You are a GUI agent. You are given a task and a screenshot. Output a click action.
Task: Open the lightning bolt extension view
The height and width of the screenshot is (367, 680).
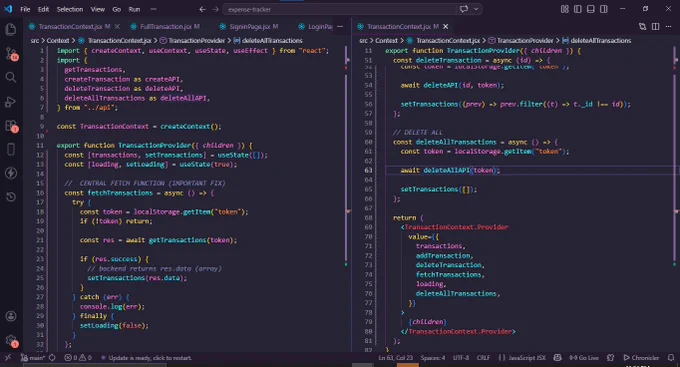tap(11, 173)
